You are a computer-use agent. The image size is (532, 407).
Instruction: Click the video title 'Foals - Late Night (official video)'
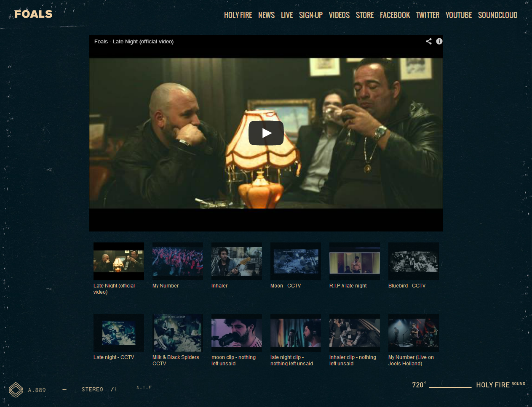tap(134, 42)
